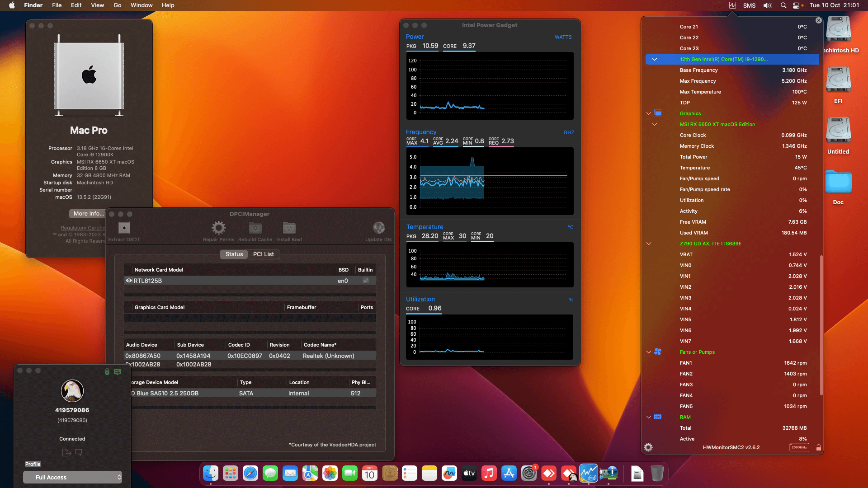This screenshot has height=488, width=868.
Task: Open Safari from the Dock
Action: click(x=250, y=473)
